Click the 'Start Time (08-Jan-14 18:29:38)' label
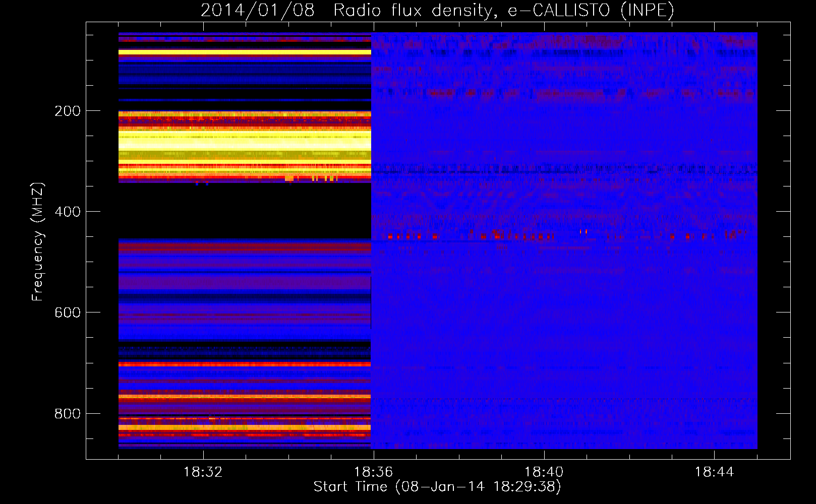Image resolution: width=816 pixels, height=504 pixels. point(437,487)
